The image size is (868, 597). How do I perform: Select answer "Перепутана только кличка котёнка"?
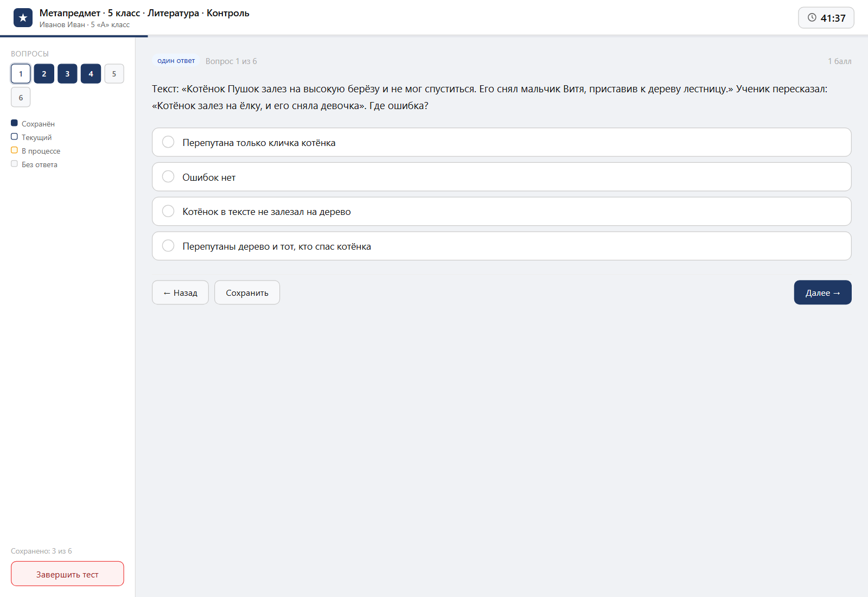coord(501,142)
